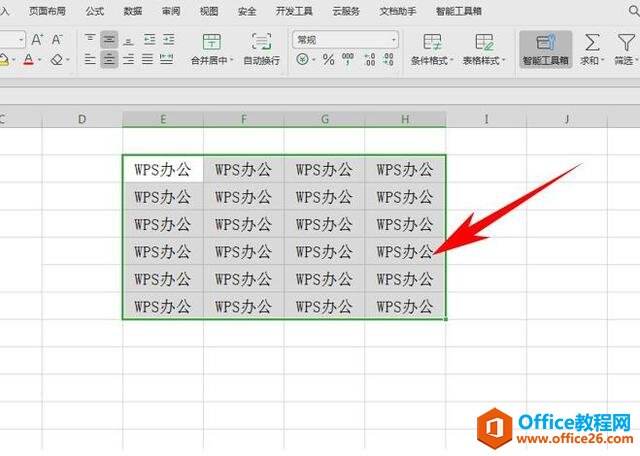Select column I header
The height and width of the screenshot is (456, 640).
click(486, 119)
